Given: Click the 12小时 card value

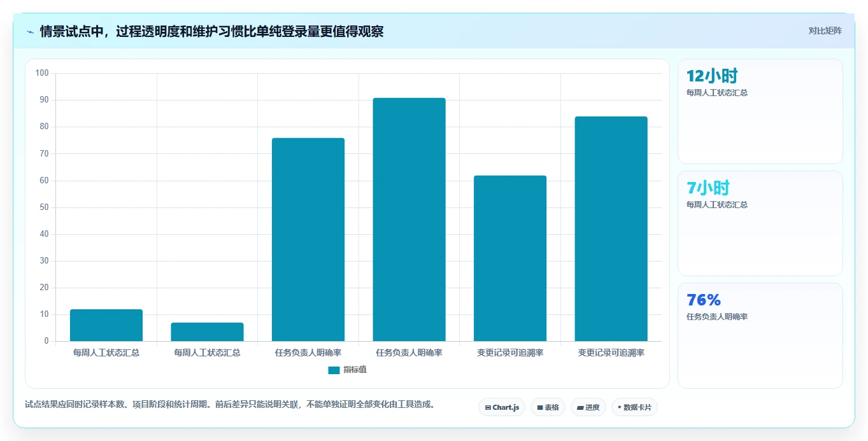Looking at the screenshot, I should [711, 76].
